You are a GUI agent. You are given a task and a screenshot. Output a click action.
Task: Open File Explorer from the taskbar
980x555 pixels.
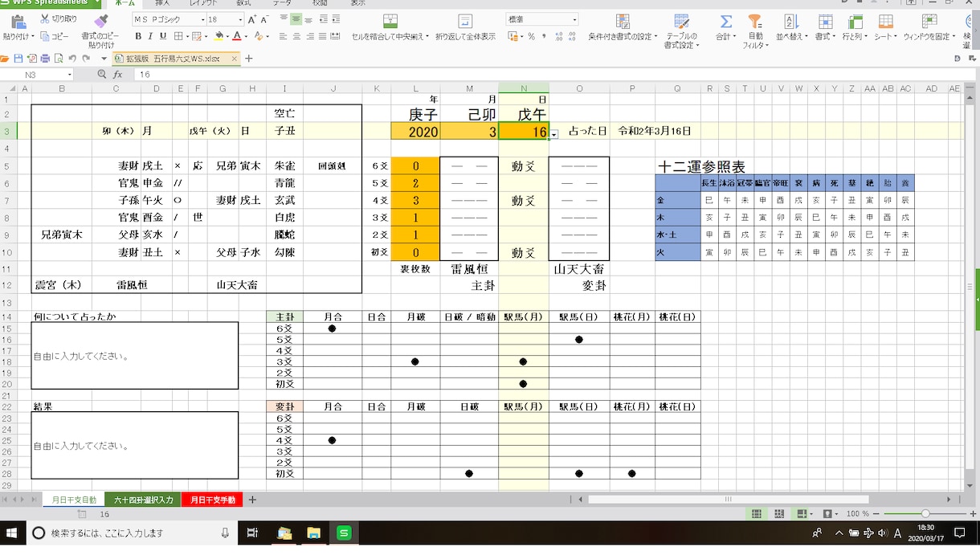coord(313,533)
